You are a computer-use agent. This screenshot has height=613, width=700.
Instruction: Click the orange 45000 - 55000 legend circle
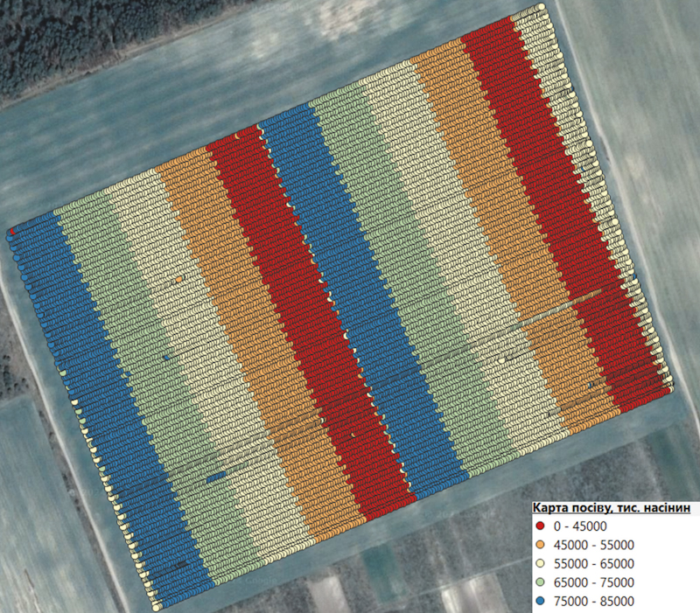[x=539, y=544]
